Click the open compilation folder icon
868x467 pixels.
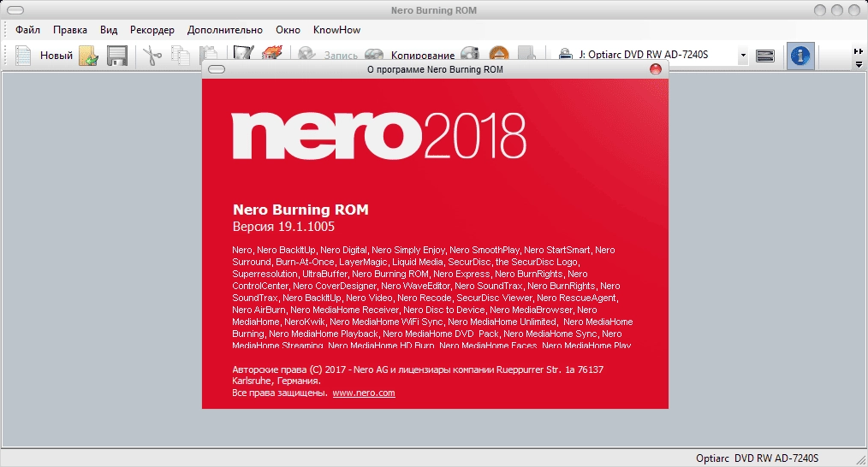click(88, 56)
